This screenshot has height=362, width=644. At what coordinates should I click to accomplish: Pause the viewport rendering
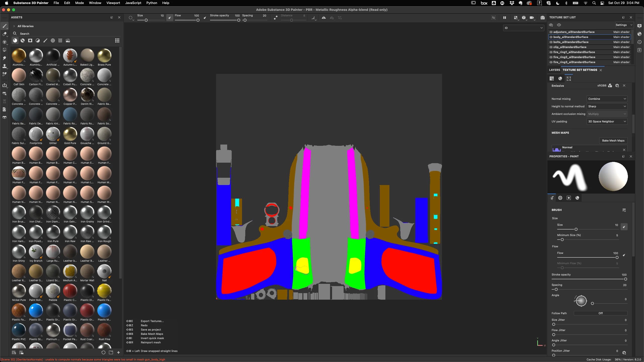click(x=504, y=18)
